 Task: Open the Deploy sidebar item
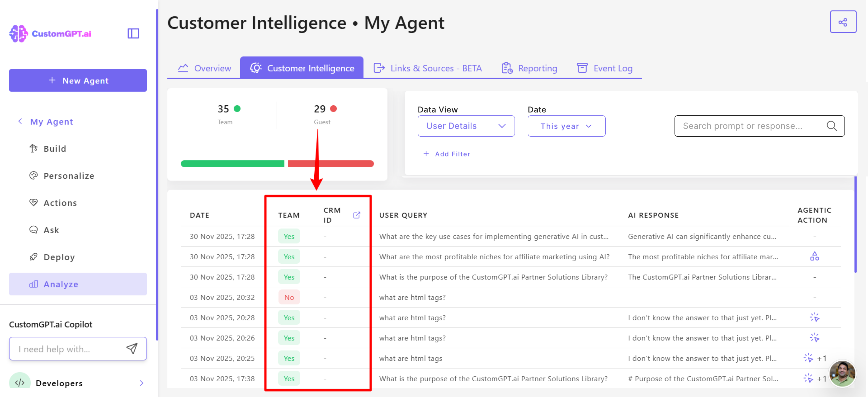(x=59, y=257)
